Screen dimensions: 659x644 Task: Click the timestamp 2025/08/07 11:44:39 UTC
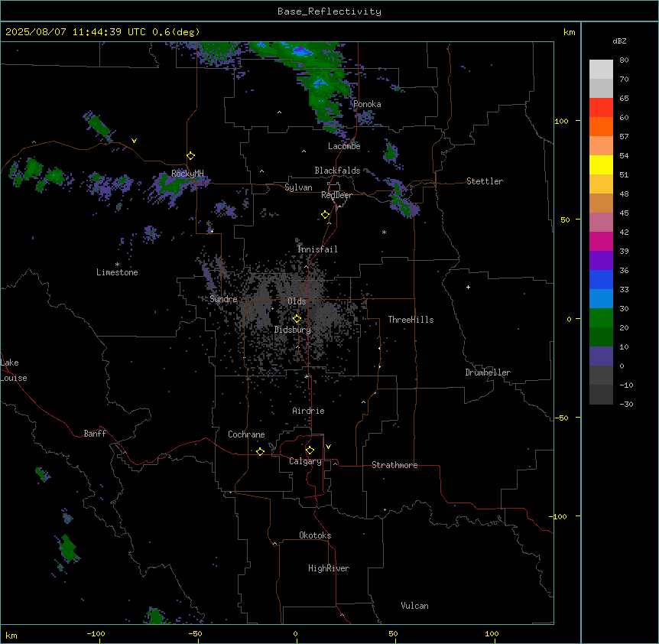75,32
